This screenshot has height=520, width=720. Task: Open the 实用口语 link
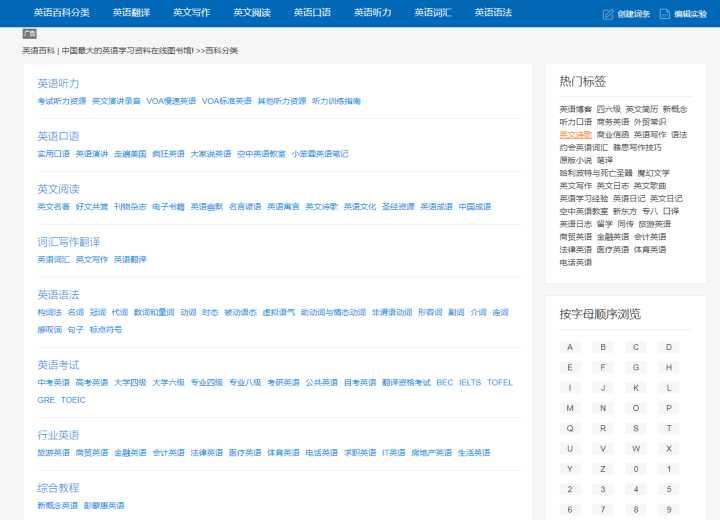pos(54,154)
